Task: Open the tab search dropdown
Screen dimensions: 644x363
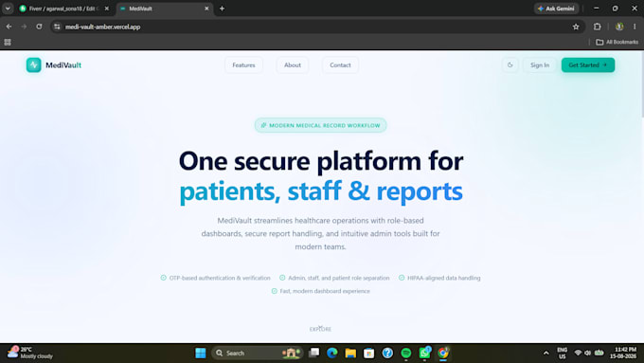Action: [8, 9]
